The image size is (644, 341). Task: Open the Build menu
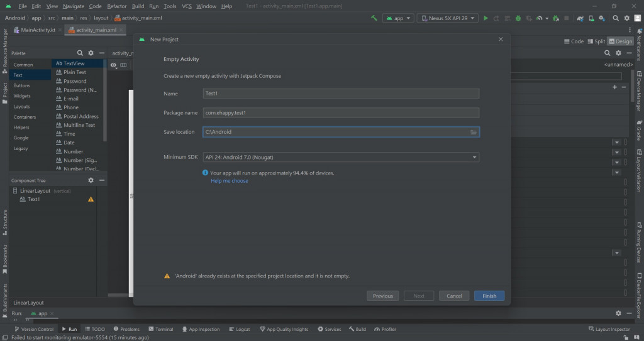tap(138, 6)
